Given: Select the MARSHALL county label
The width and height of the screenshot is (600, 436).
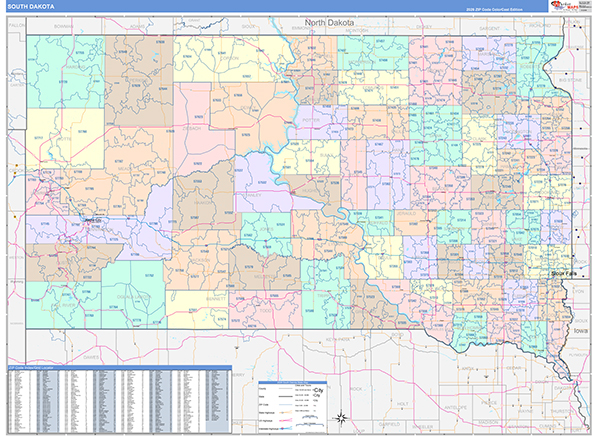Looking at the screenshot, I should pyautogui.click(x=489, y=55).
